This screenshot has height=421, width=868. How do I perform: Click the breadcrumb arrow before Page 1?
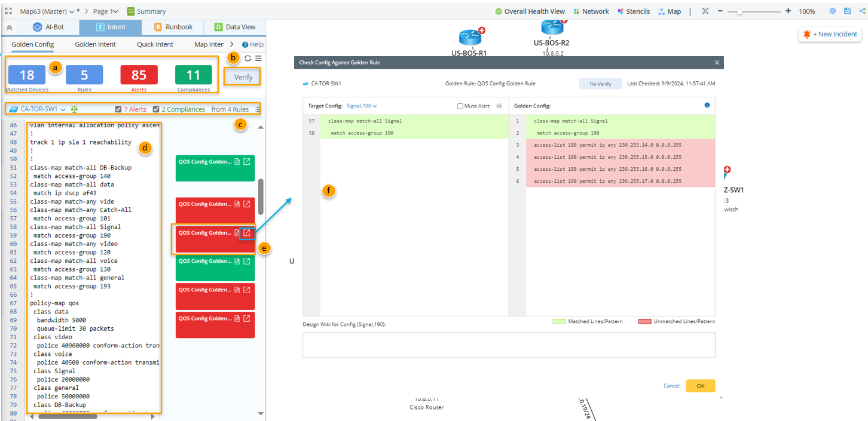85,11
